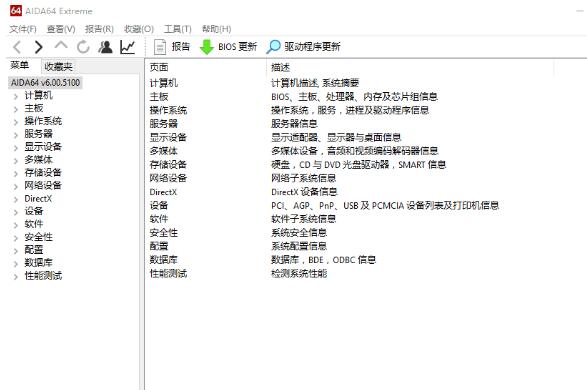Open the 报告(R) menu

tap(99, 29)
